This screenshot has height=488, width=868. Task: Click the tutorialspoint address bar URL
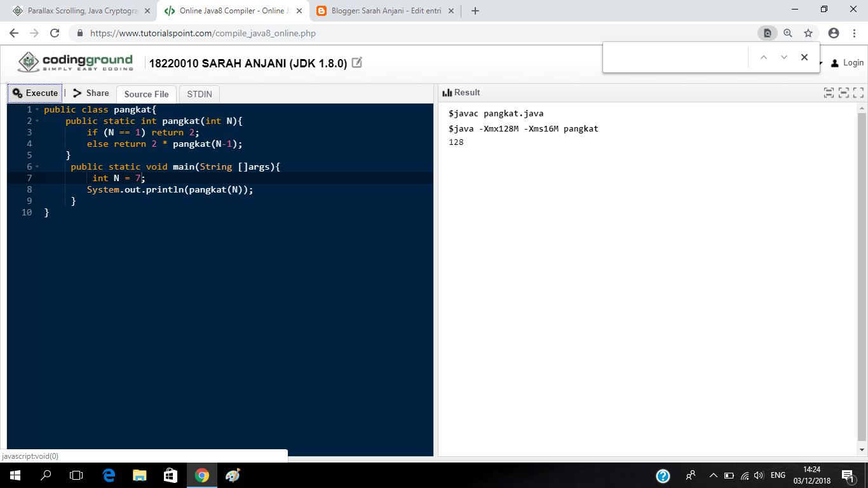point(191,33)
